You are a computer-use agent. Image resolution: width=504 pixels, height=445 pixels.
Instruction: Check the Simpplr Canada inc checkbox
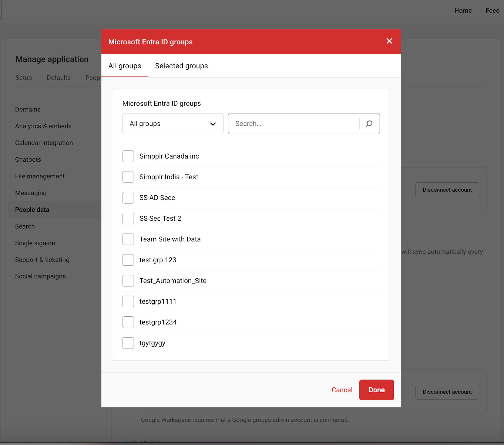tap(128, 156)
